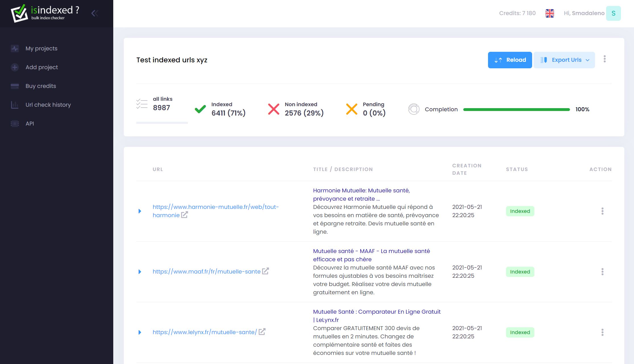Filter by Pending 0 (0%)
The width and height of the screenshot is (634, 364).
[366, 109]
